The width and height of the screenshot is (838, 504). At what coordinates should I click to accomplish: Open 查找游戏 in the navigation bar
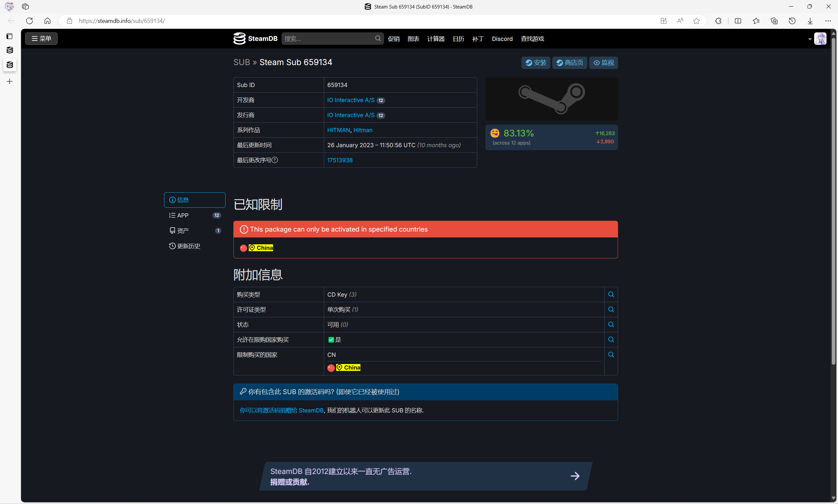(x=532, y=39)
